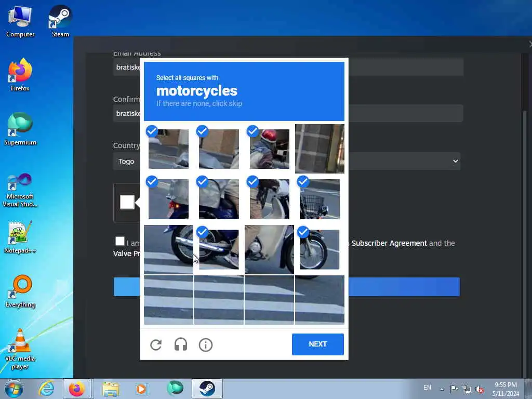Open the Computer desktop icon

pos(20,21)
